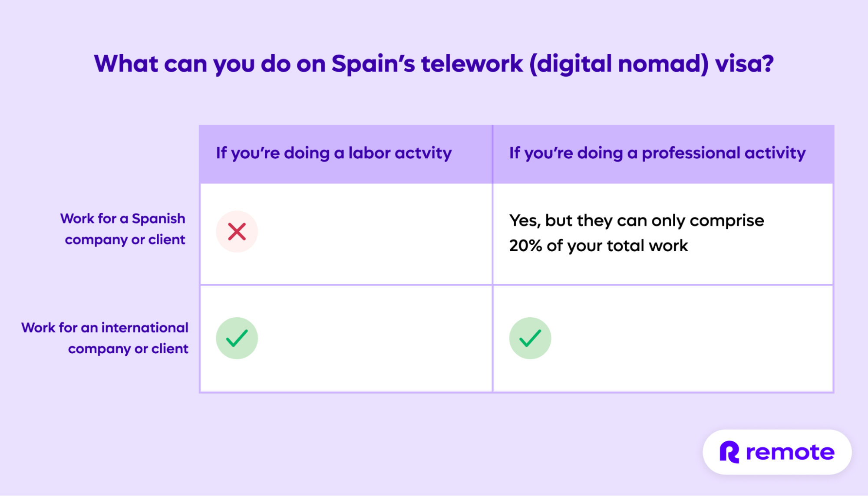Click the word "What" in the heading
Image resolution: width=868 pixels, height=496 pixels.
(126, 64)
